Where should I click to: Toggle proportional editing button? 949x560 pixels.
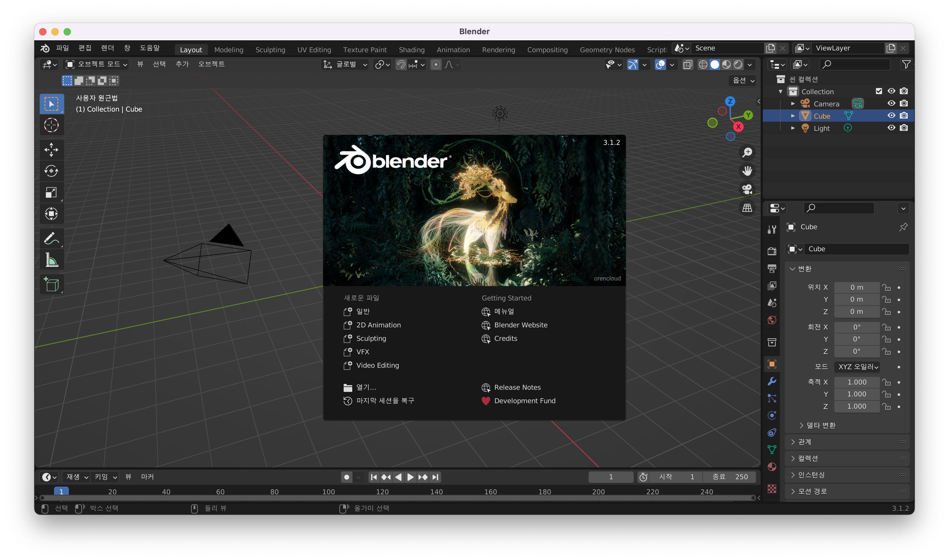pos(436,64)
